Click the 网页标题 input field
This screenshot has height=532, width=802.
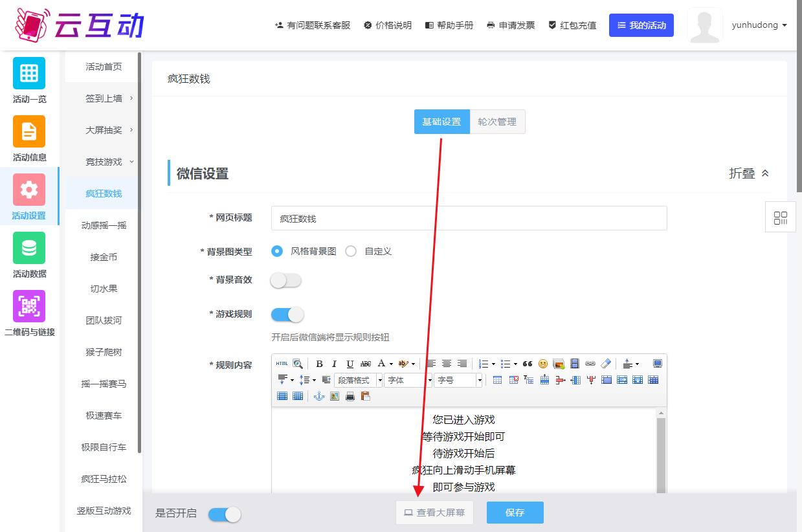[x=469, y=219]
